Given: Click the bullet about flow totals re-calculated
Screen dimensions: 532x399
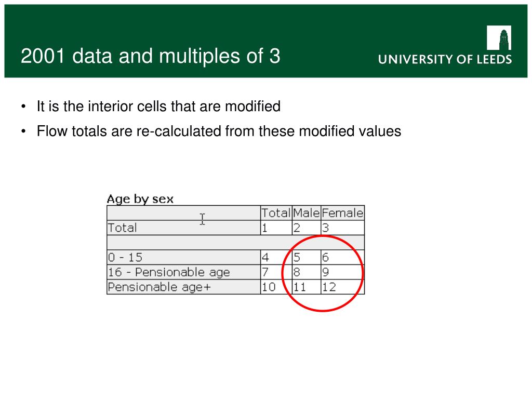Looking at the screenshot, I should pos(219,131).
